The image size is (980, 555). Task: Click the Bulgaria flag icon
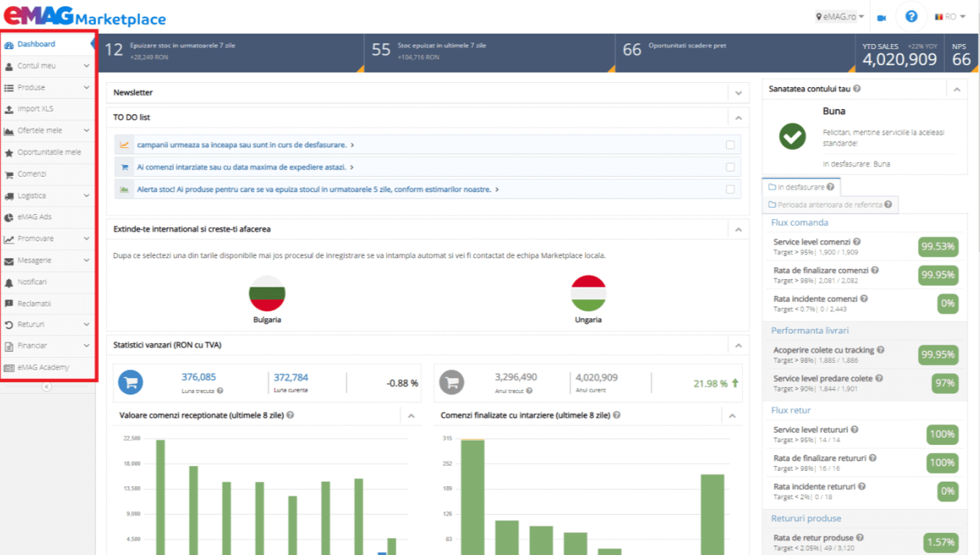[x=267, y=293]
